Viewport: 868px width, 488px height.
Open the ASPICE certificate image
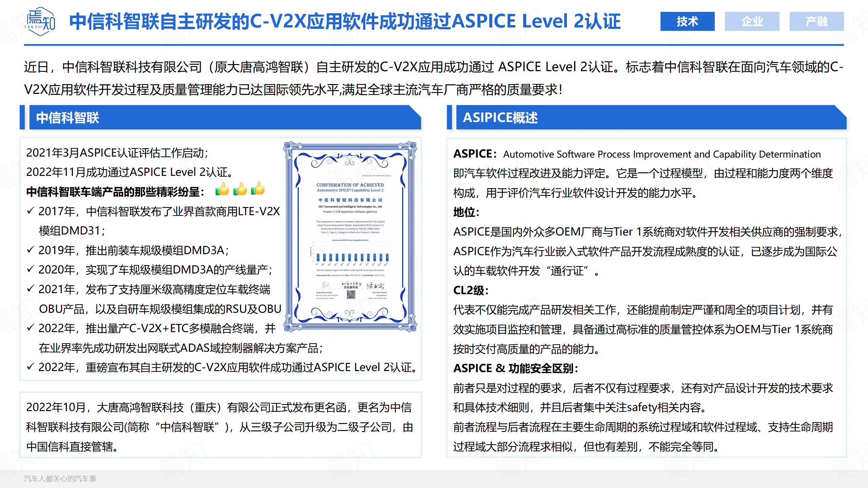click(x=350, y=236)
